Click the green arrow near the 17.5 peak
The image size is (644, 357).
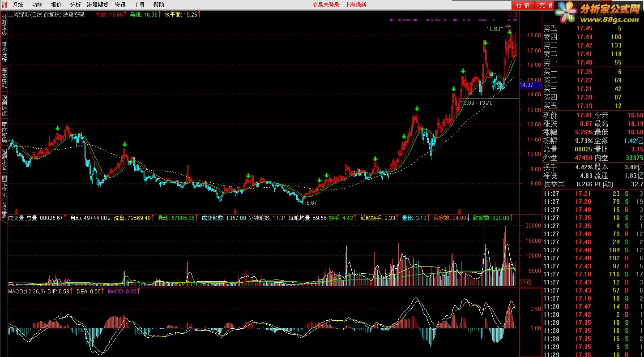tap(485, 43)
